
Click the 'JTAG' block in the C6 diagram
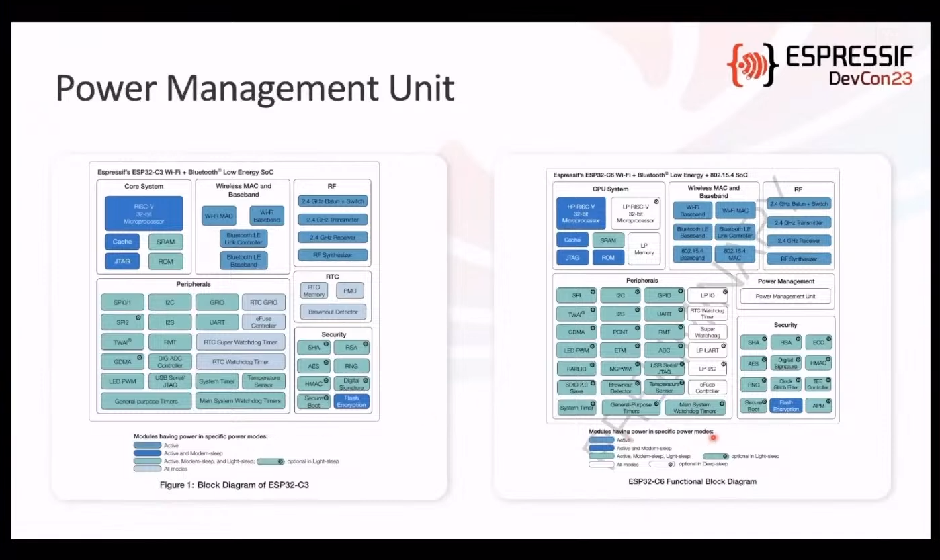pos(572,258)
